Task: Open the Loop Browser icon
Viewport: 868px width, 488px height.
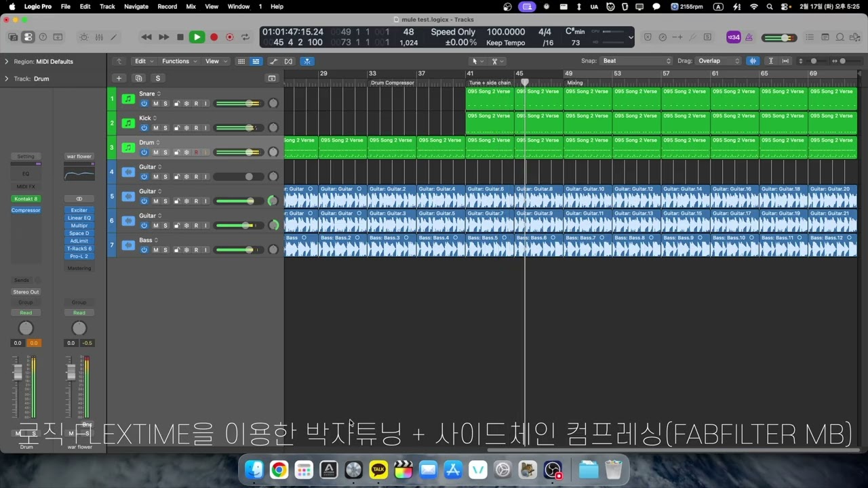Action: coord(840,37)
